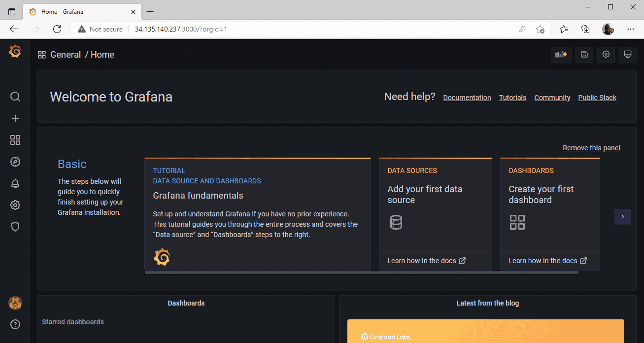
Task: Open the Create plus icon in sidebar
Action: (15, 118)
